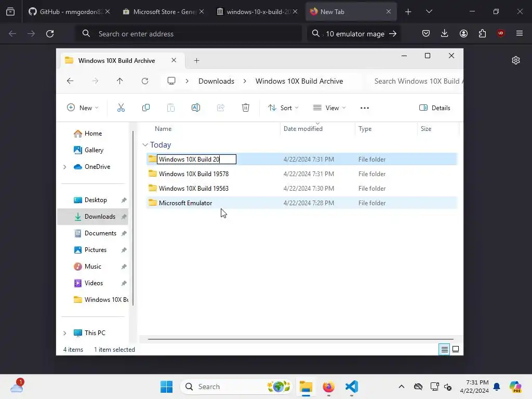This screenshot has height=399, width=532.
Task: Go back in File Explorer
Action: tap(70, 81)
